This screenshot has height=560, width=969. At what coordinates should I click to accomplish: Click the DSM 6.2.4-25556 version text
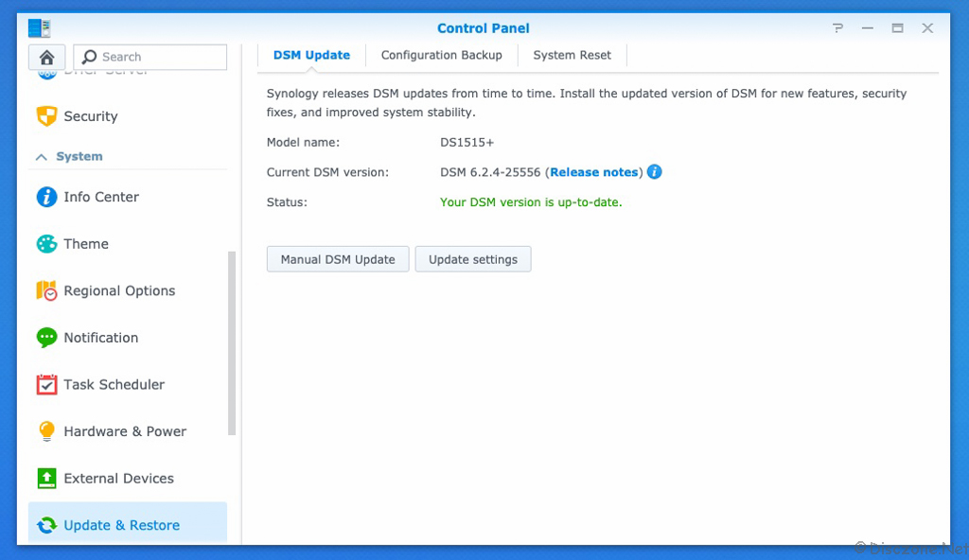click(490, 172)
